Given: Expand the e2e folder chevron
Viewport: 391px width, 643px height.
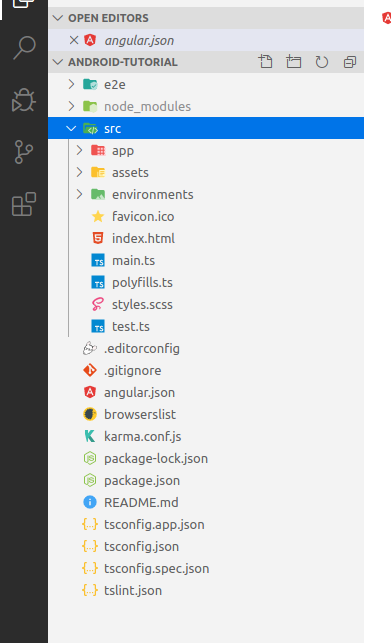Looking at the screenshot, I should pos(71,84).
